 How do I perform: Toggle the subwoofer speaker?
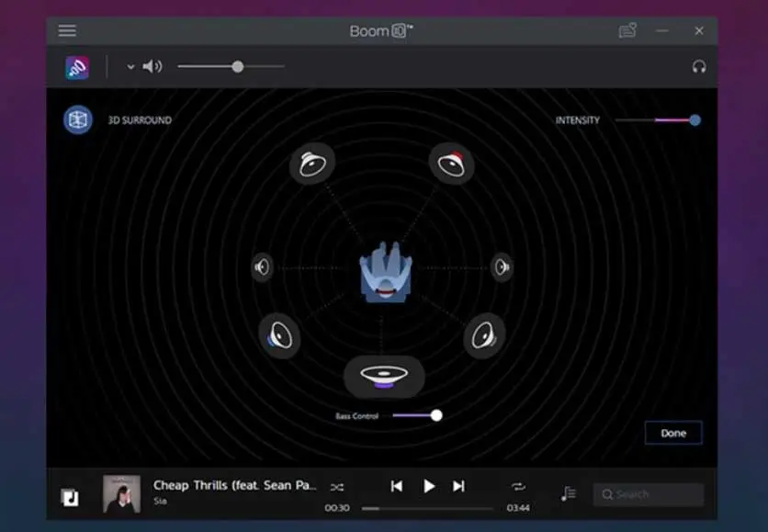coord(385,377)
